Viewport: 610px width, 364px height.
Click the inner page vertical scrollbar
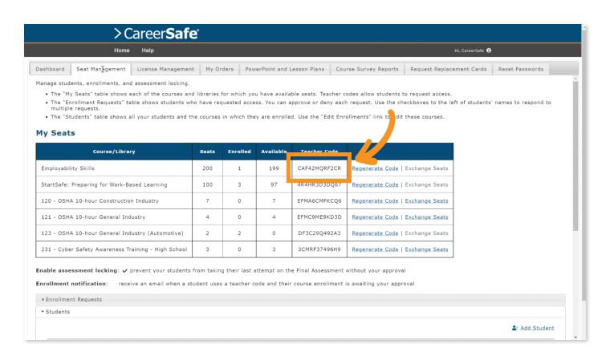point(575,156)
